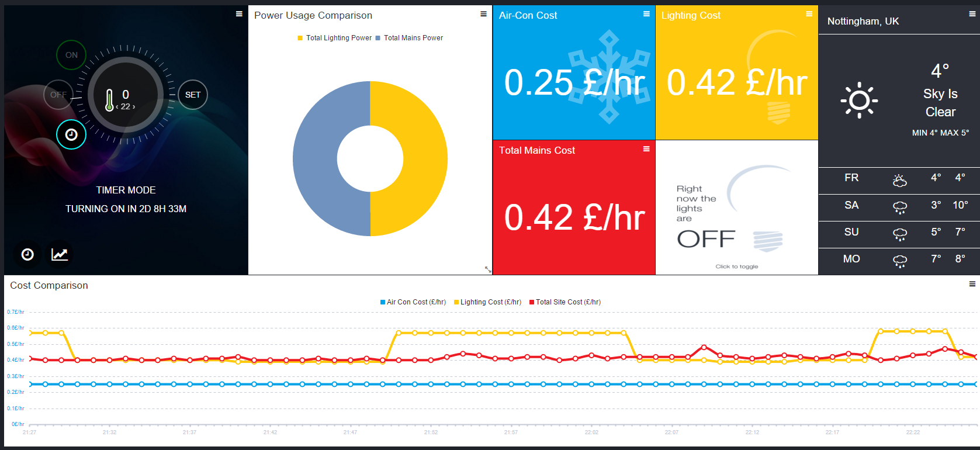Click blue mains power donut segment
The height and width of the screenshot is (450, 980).
pos(314,158)
